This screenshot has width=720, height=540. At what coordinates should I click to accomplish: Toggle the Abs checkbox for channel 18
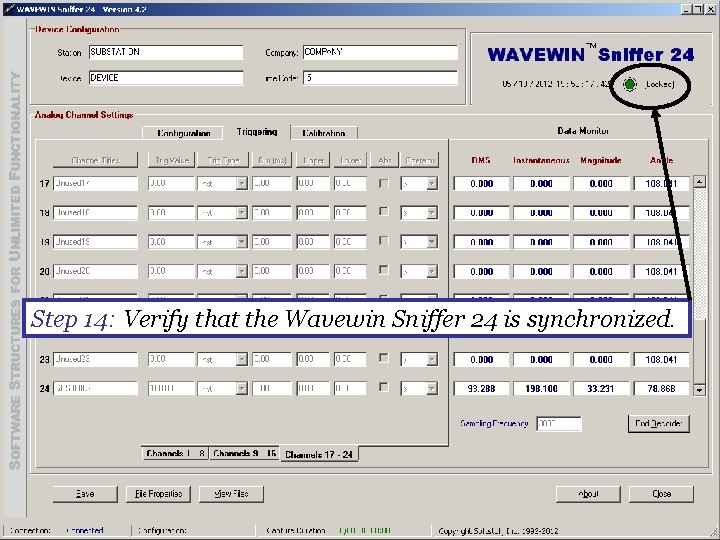tap(383, 212)
